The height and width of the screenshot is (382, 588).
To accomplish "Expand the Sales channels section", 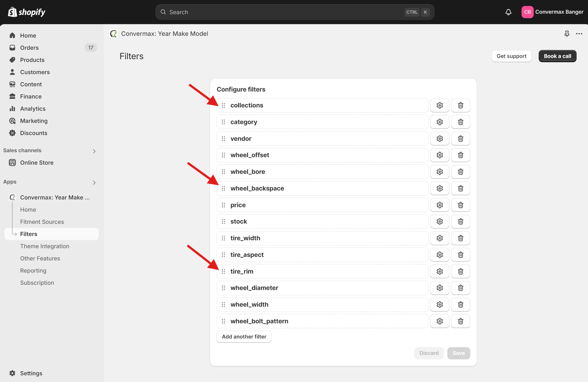I will coord(94,151).
